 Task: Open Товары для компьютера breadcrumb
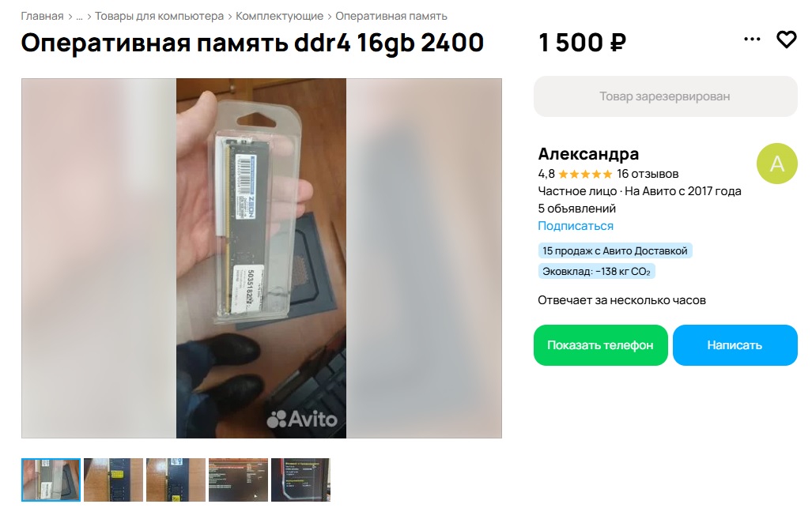pos(159,16)
